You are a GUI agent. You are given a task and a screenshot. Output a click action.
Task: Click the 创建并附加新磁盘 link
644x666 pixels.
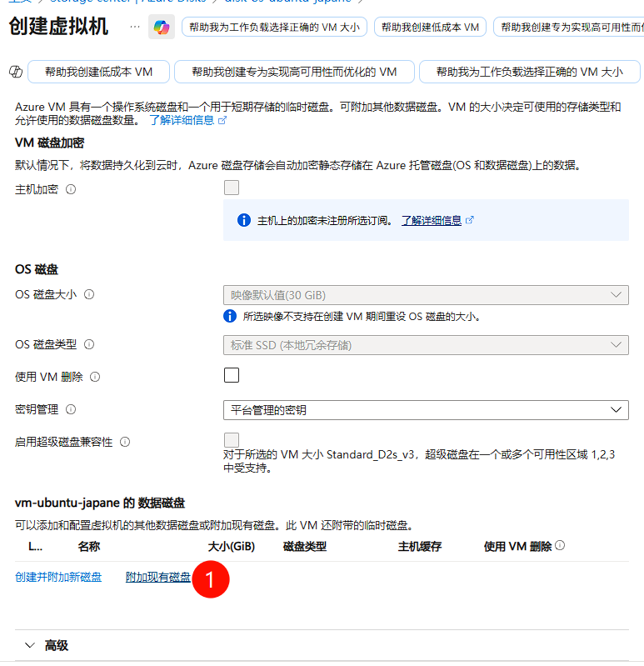pyautogui.click(x=58, y=577)
